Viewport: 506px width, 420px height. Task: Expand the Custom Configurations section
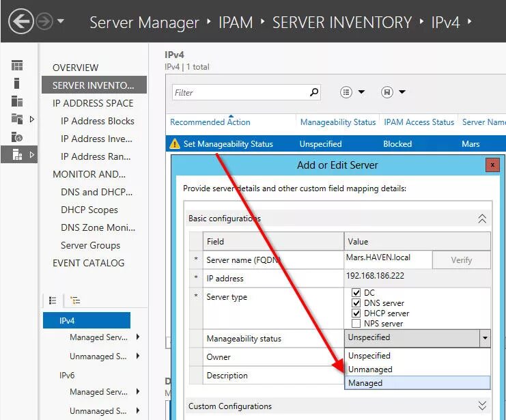click(x=482, y=406)
